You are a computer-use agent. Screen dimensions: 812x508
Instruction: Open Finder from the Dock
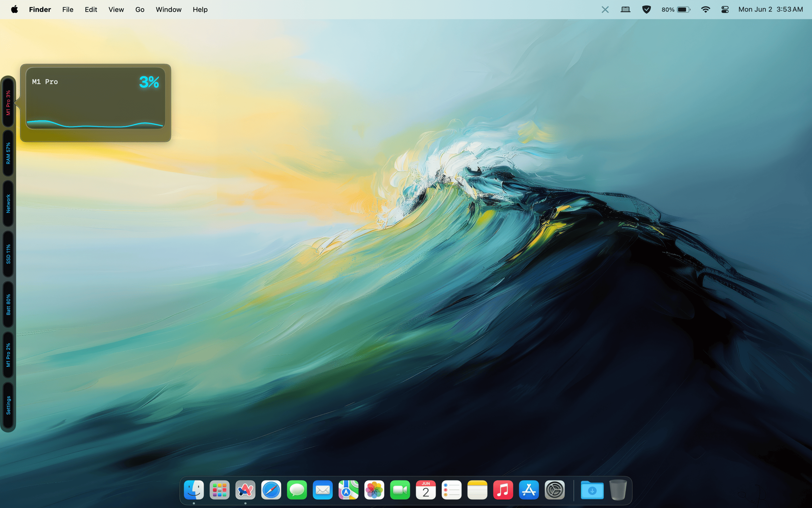[194, 490]
